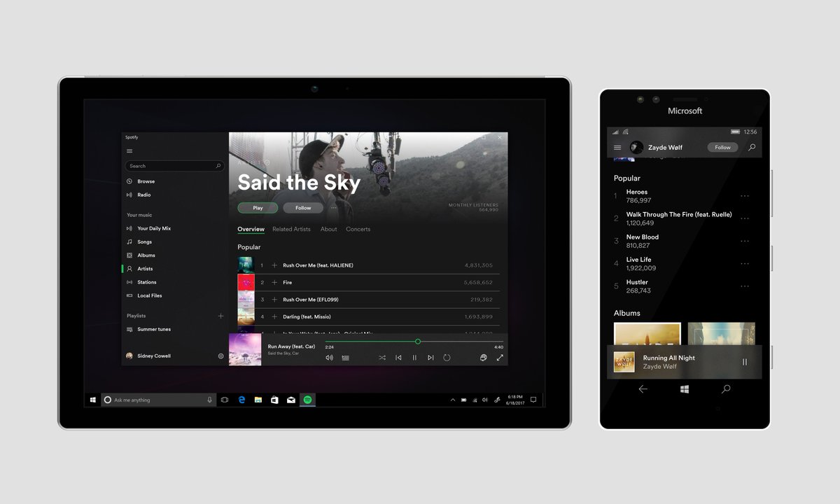This screenshot has width=840, height=504.
Task: Go to Albums in Your music
Action: [x=141, y=255]
